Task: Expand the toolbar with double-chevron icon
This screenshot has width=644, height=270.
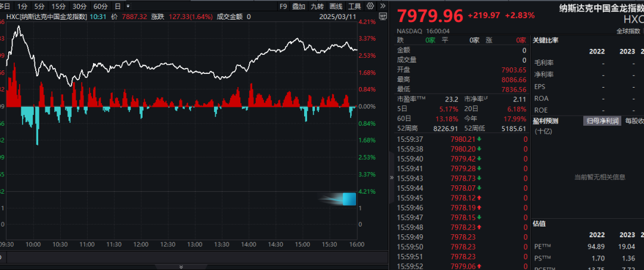Action: tap(382, 6)
